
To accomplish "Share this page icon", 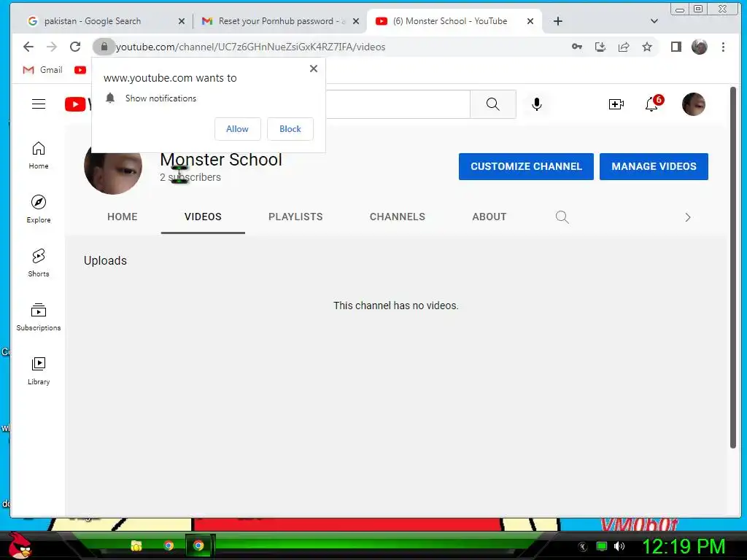I will click(624, 47).
